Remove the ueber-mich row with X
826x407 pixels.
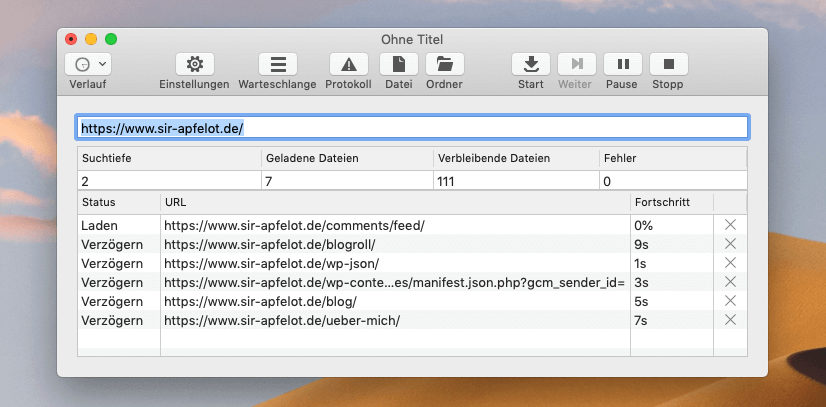[x=730, y=320]
